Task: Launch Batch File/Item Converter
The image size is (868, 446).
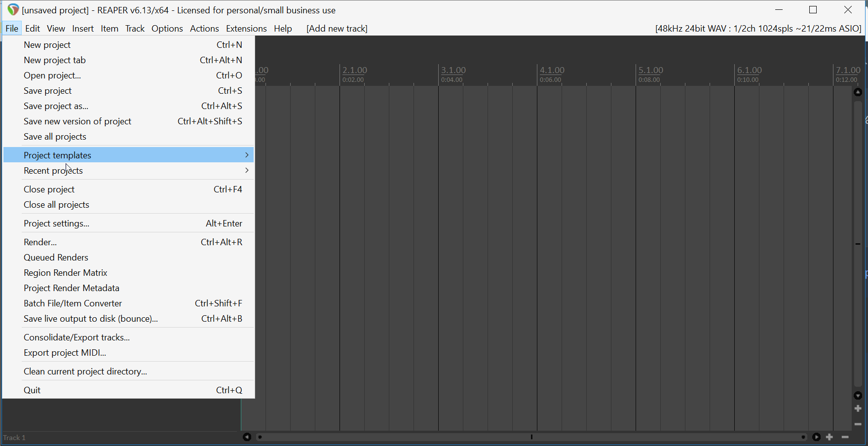Action: (128, 303)
